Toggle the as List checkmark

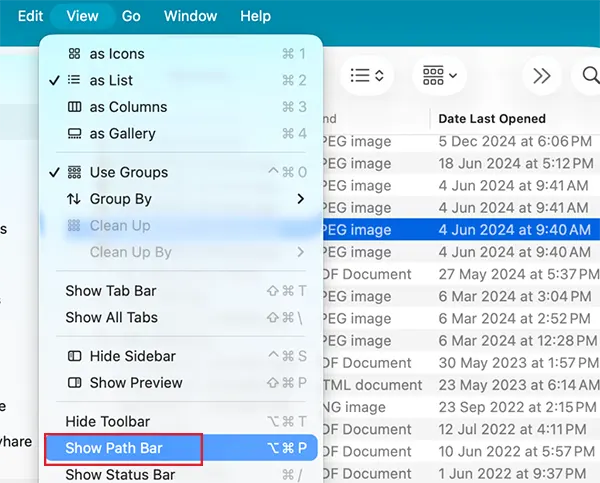(x=55, y=80)
